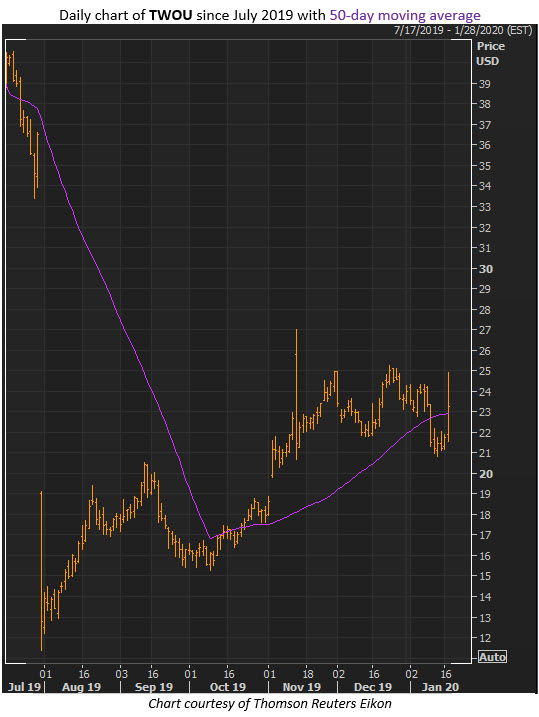Click the 26 price axis label
Image resolution: width=539 pixels, height=717 pixels.
[485, 351]
